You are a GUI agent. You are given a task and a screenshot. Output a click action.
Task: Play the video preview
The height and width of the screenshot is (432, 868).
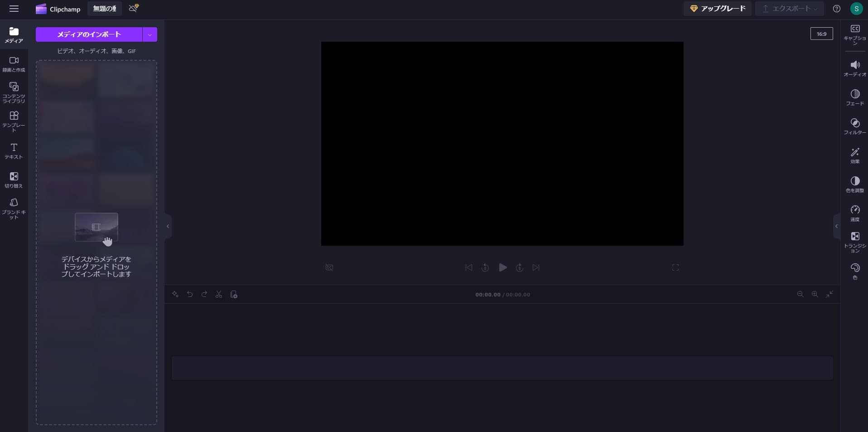(x=502, y=267)
